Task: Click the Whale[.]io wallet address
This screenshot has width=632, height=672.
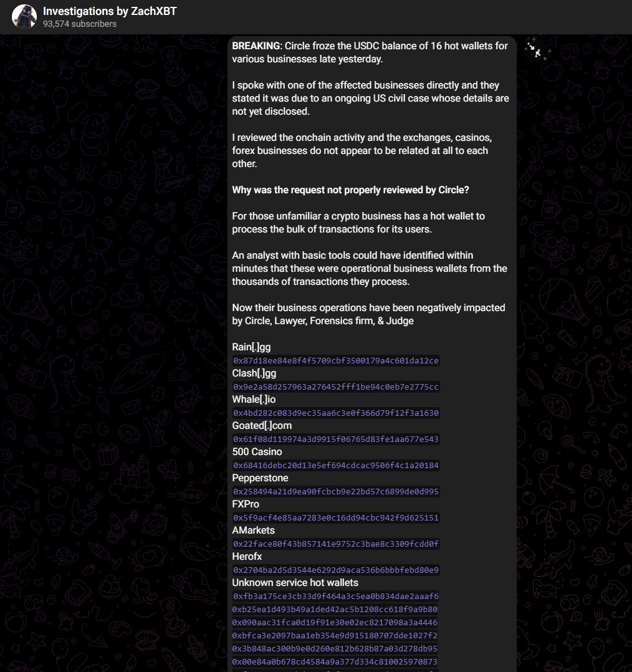Action: click(x=336, y=413)
